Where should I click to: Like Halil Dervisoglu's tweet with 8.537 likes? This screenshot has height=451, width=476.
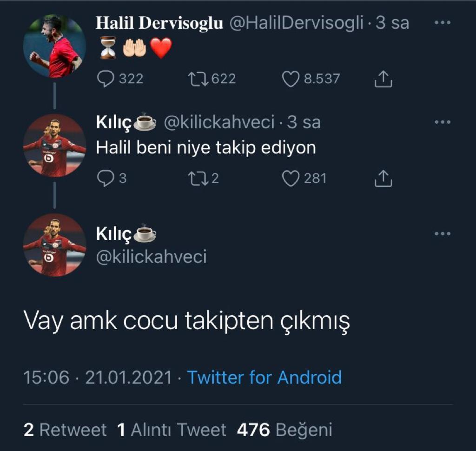click(x=291, y=79)
